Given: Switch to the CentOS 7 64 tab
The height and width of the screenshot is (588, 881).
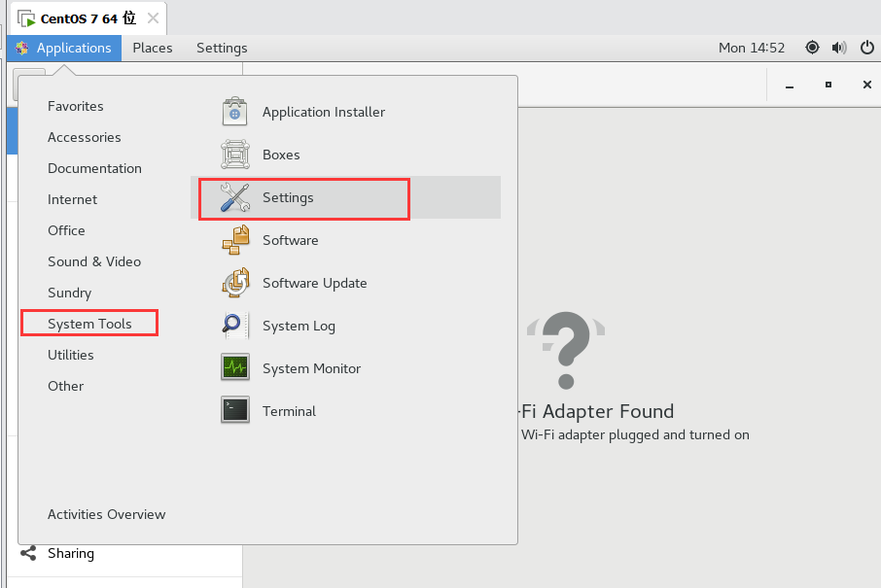Looking at the screenshot, I should [x=88, y=18].
